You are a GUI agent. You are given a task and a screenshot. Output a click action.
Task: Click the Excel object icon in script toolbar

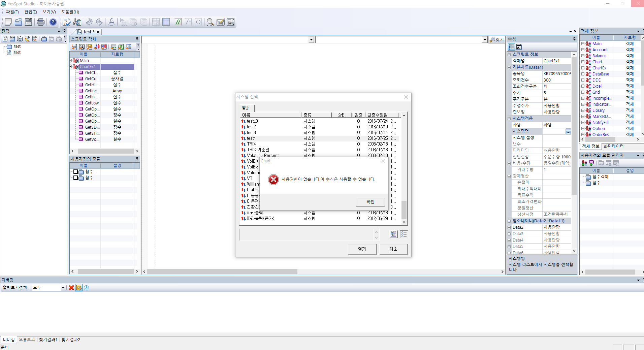[121, 47]
